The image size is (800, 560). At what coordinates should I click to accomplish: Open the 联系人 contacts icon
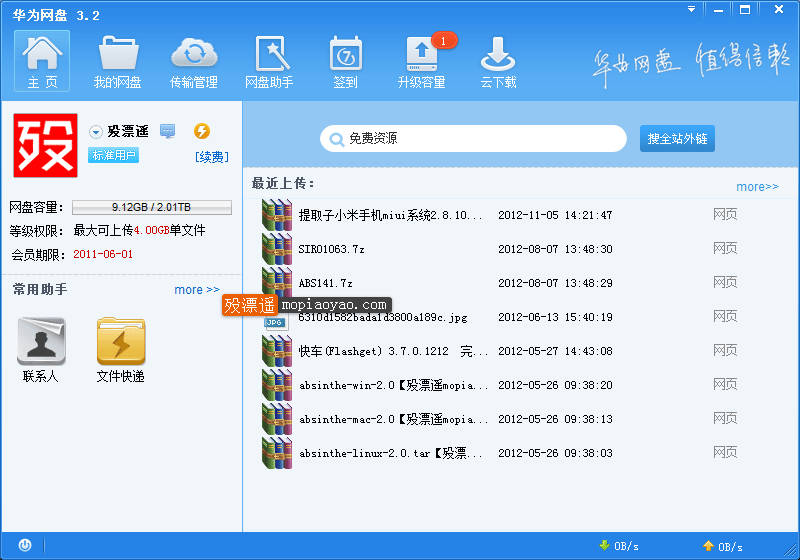click(x=41, y=350)
